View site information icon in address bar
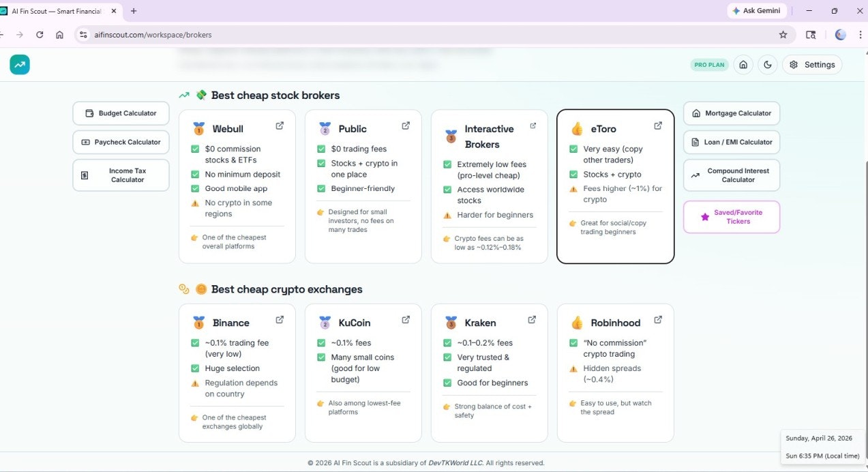The width and height of the screenshot is (868, 472). [83, 35]
